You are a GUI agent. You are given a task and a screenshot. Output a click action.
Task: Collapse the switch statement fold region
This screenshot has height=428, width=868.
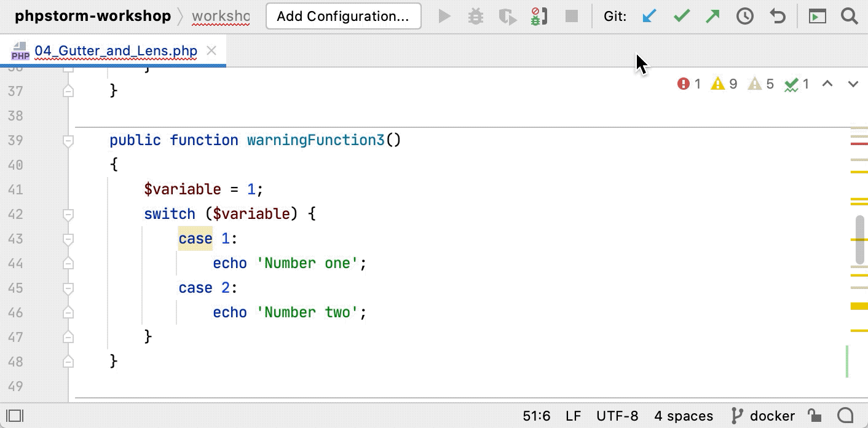point(68,213)
